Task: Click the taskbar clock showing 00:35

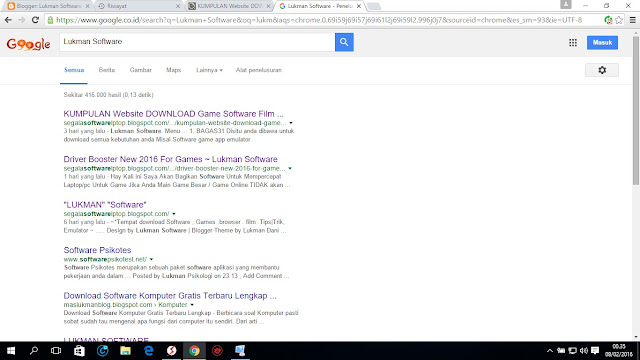Action: 619,351
